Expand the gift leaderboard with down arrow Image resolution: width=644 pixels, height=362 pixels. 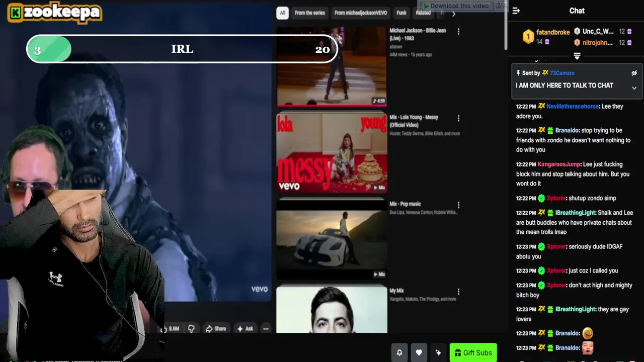(x=577, y=56)
